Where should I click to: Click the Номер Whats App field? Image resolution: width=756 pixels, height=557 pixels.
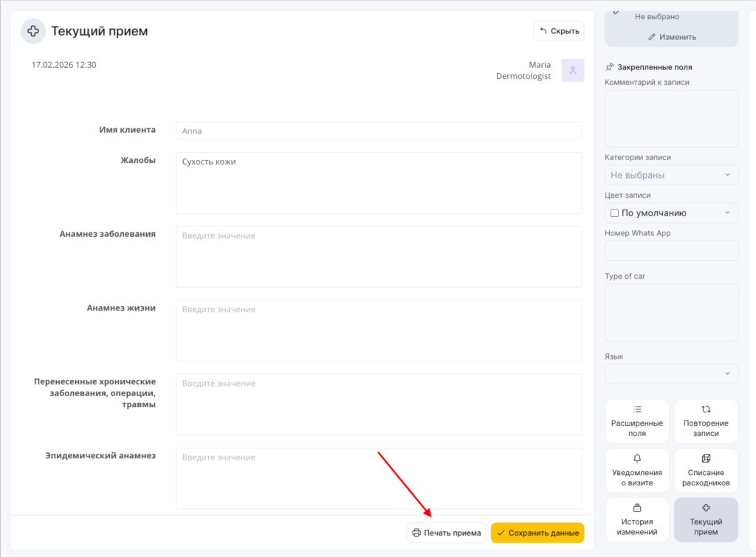(671, 251)
